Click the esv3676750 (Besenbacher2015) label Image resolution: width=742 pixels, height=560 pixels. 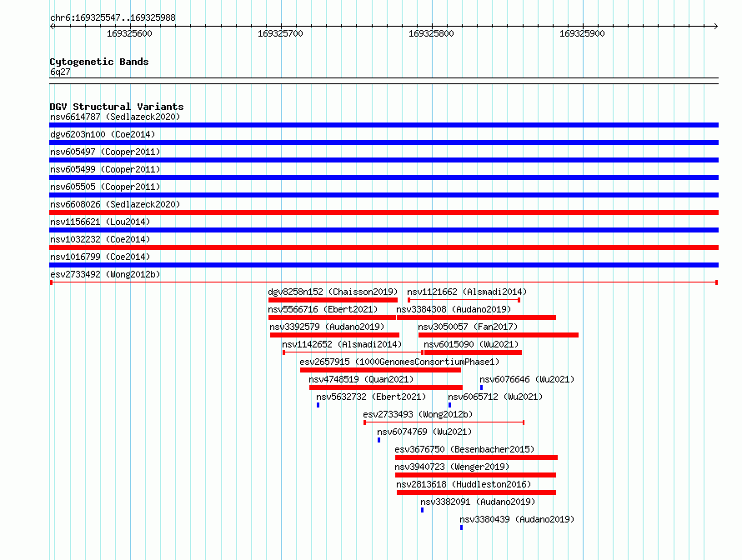point(464,449)
